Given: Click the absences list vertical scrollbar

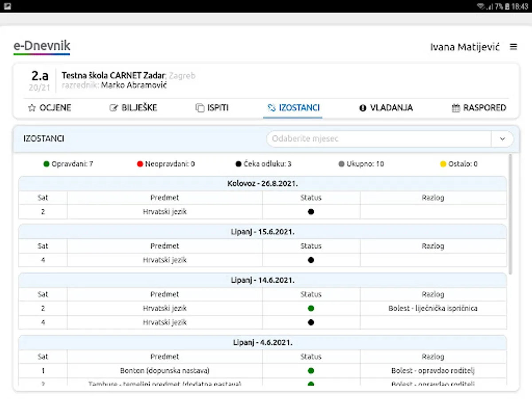Looking at the screenshot, I should point(511,214).
